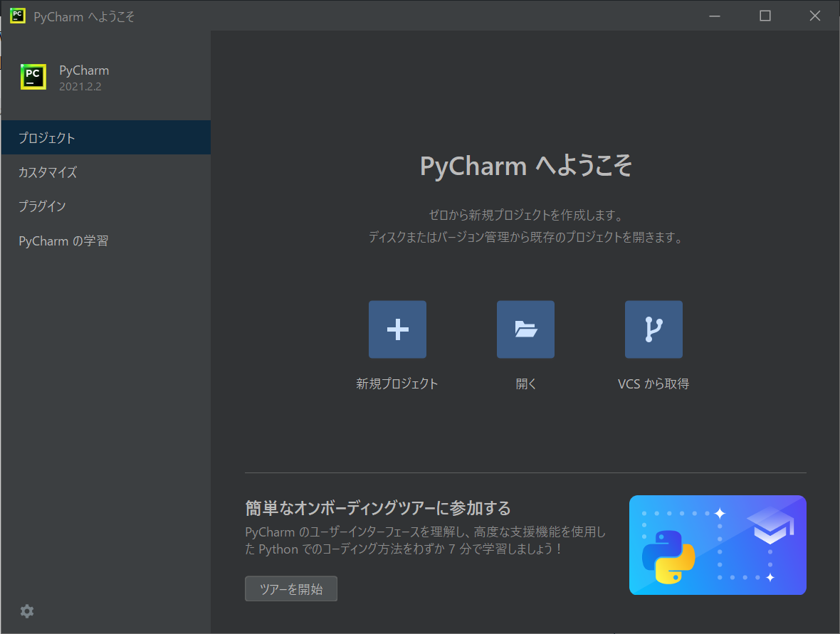840x634 pixels.
Task: Click the ディスクまたはバージョン管理 description line
Action: pos(525,237)
